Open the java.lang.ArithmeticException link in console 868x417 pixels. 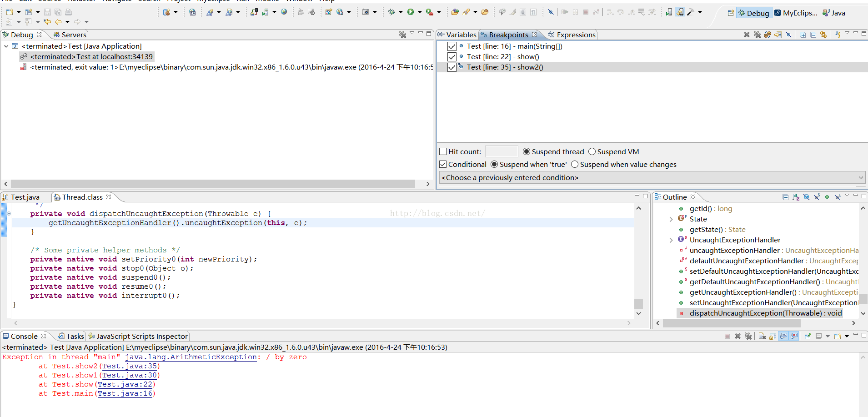191,357
